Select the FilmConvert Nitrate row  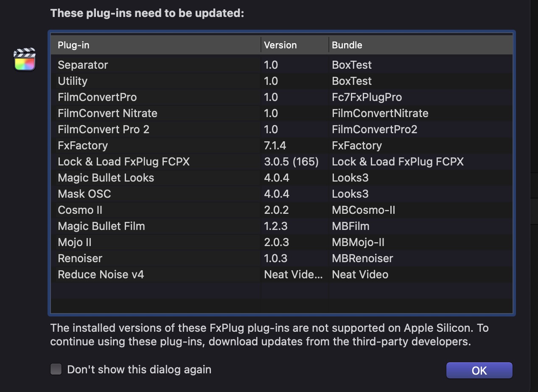click(x=107, y=113)
